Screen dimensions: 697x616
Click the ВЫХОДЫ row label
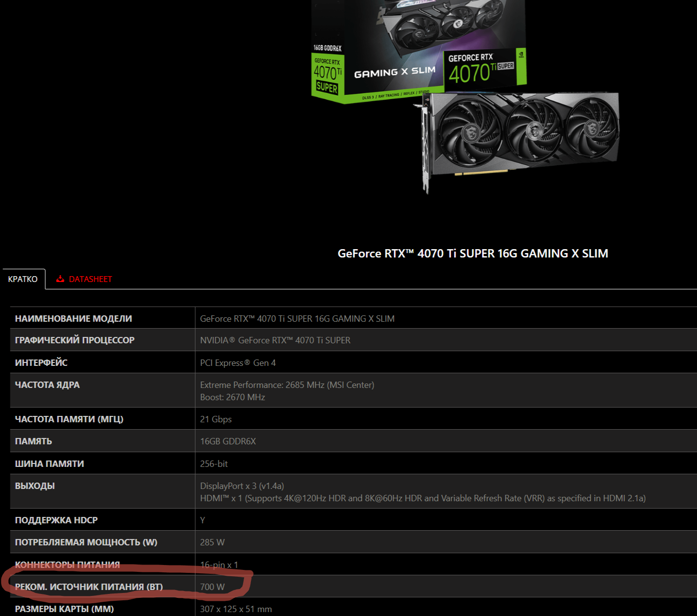coord(35,486)
